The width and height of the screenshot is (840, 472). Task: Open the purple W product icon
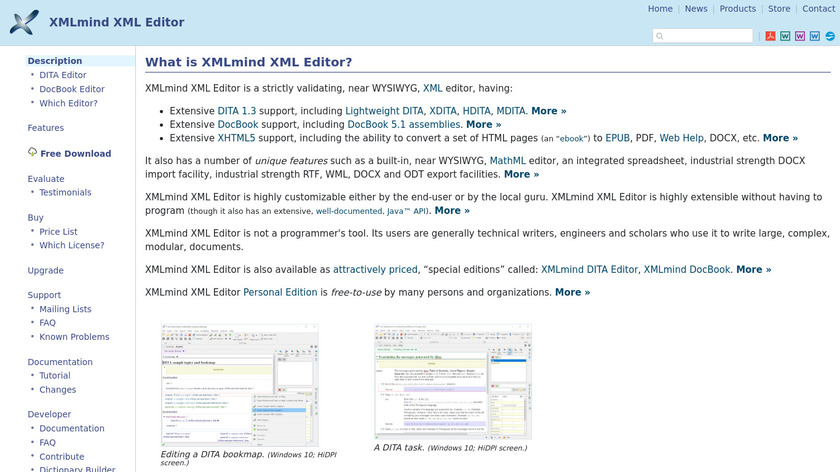point(800,36)
